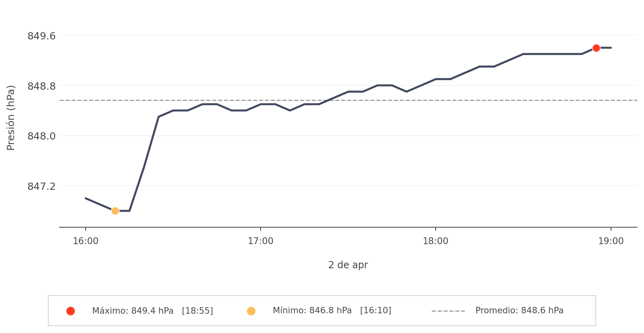The height and width of the screenshot is (333, 644).
Task: Click the orange dot in the legend
Action: (251, 311)
